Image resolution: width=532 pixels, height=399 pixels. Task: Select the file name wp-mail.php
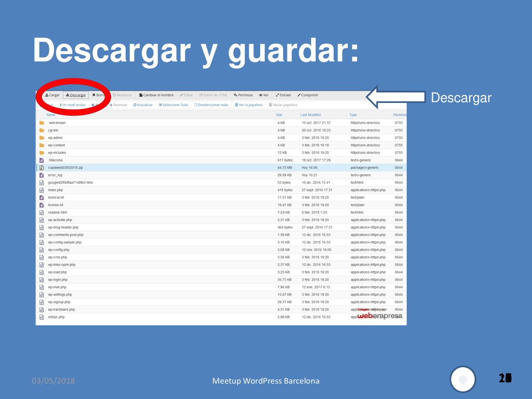tap(57, 287)
